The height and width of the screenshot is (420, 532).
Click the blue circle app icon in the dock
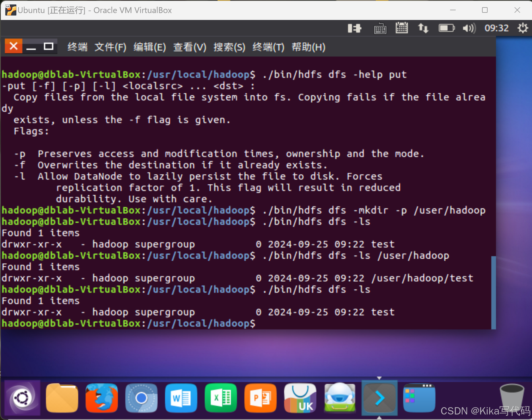[x=141, y=398]
